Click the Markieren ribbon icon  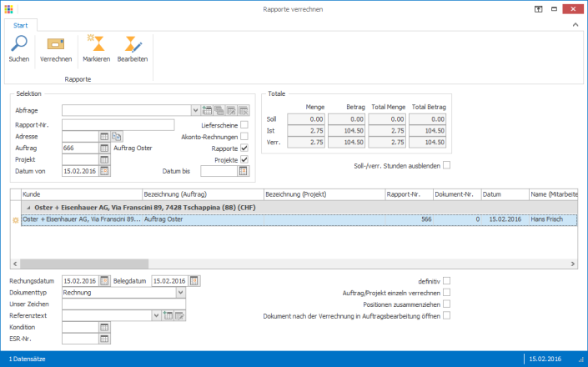point(96,45)
